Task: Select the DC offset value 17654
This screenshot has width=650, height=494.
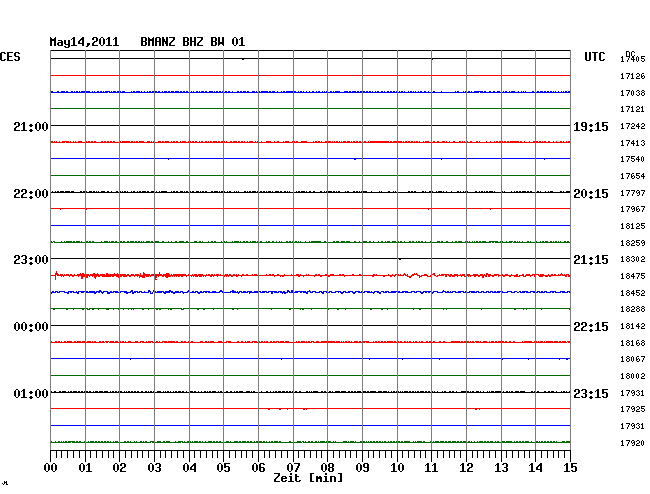Action: [633, 177]
